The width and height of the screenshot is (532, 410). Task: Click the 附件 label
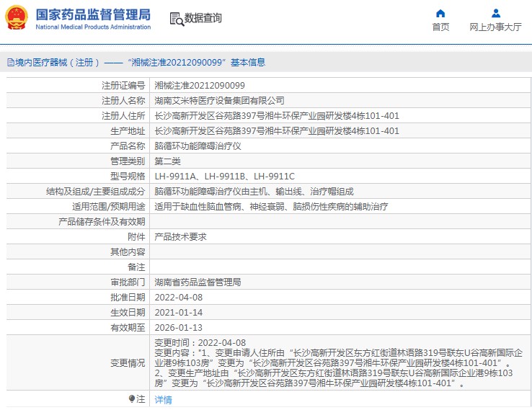point(136,237)
